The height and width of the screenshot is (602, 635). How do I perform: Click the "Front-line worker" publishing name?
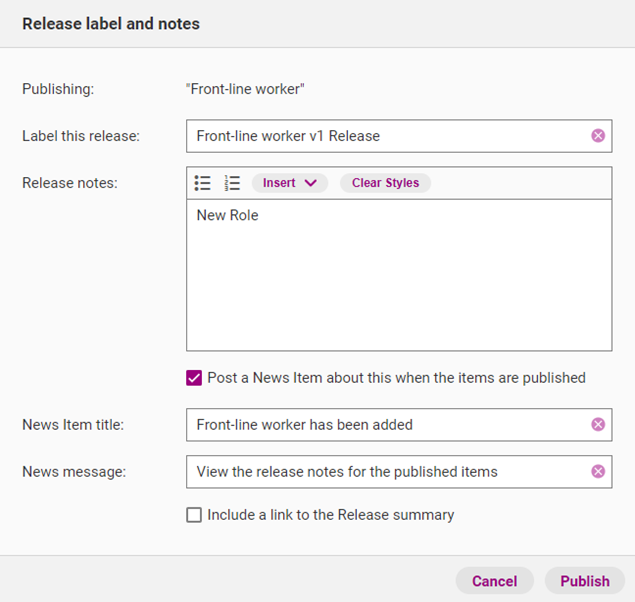click(245, 89)
